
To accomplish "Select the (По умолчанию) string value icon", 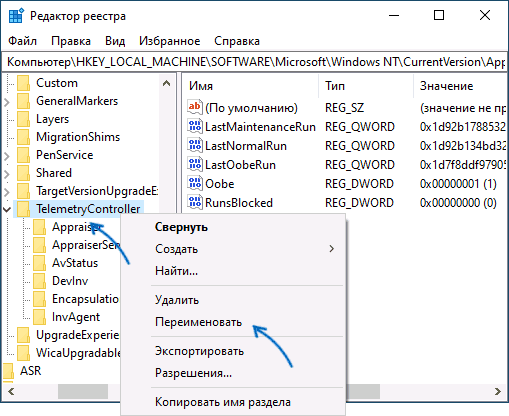I will point(195,107).
